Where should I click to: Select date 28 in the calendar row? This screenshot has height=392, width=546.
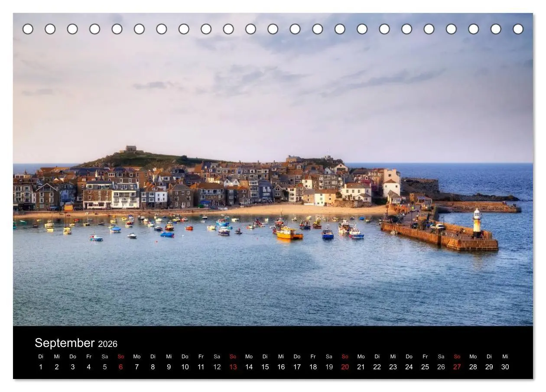(473, 367)
